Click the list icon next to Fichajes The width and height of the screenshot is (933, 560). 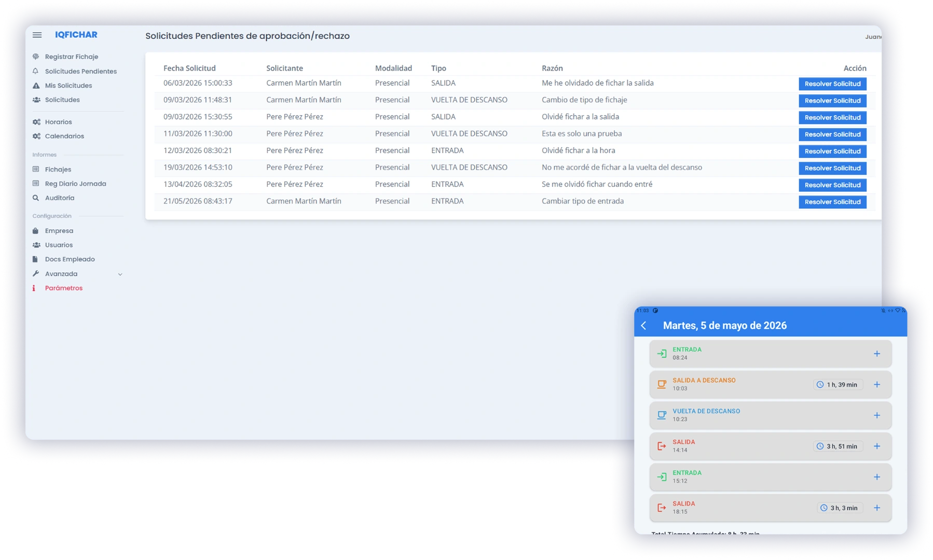(x=36, y=169)
